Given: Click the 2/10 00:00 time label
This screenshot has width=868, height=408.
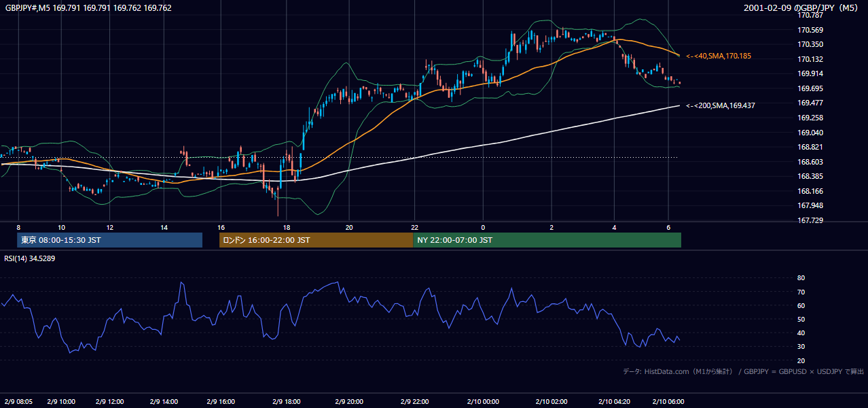Looking at the screenshot, I should coord(483,402).
